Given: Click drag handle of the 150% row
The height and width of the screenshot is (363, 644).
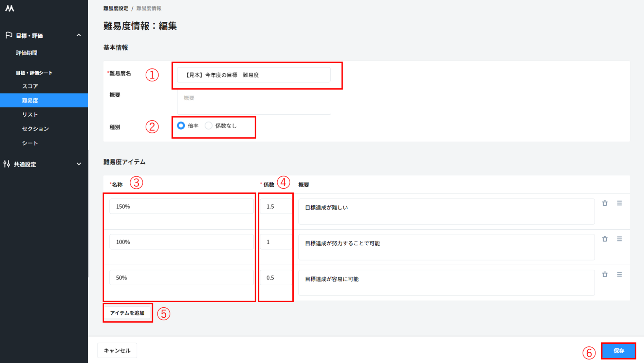Looking at the screenshot, I should click(x=619, y=203).
